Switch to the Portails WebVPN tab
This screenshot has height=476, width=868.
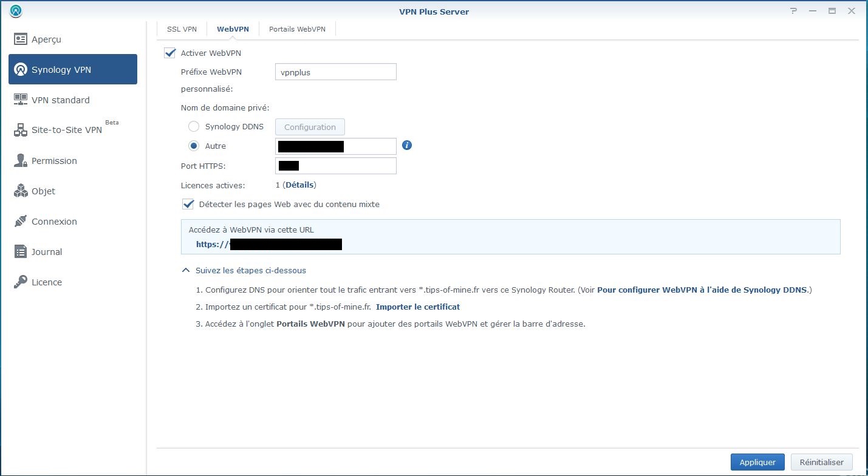(297, 29)
